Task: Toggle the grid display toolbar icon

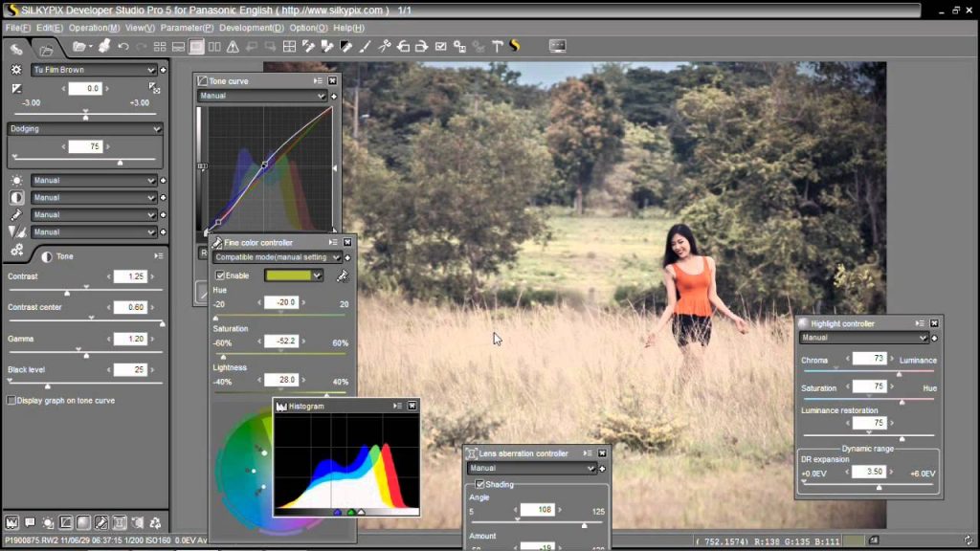Action: tap(289, 46)
